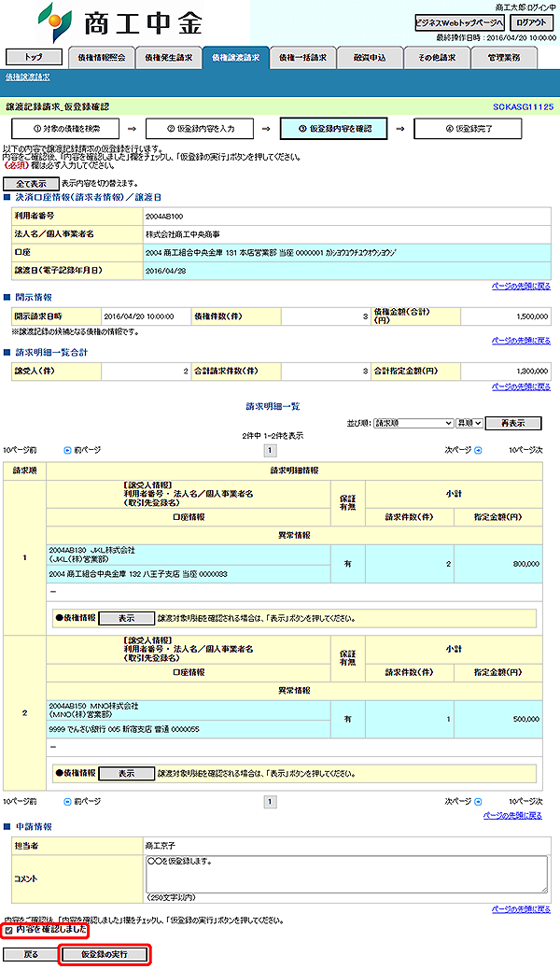Switch to the 債権発生請求 tab
The image size is (560, 969).
tap(168, 58)
